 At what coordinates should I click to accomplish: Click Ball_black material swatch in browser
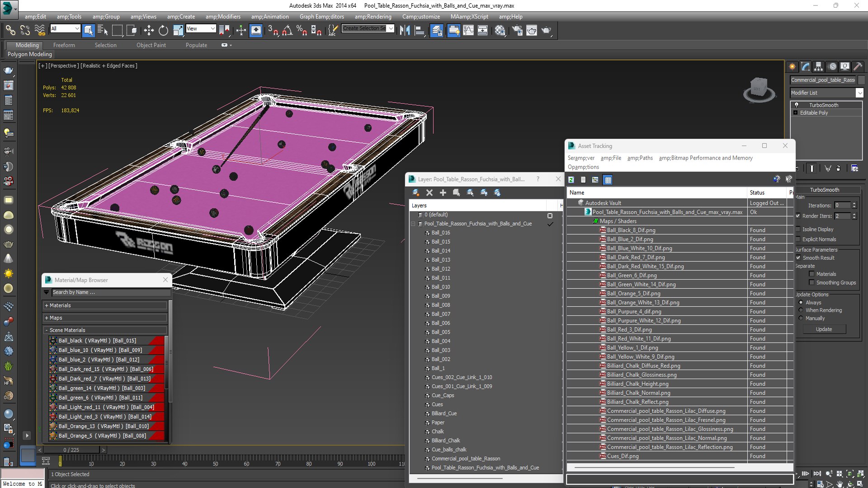[53, 341]
